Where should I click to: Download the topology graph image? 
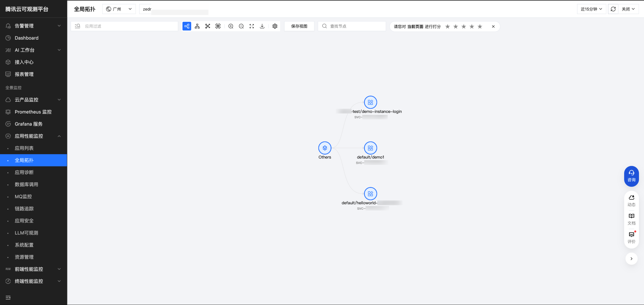262,26
